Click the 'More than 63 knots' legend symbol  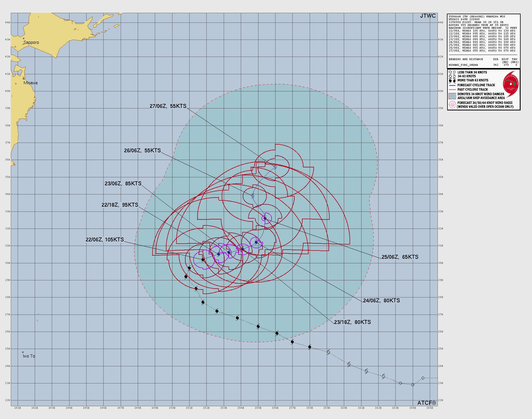(x=452, y=81)
